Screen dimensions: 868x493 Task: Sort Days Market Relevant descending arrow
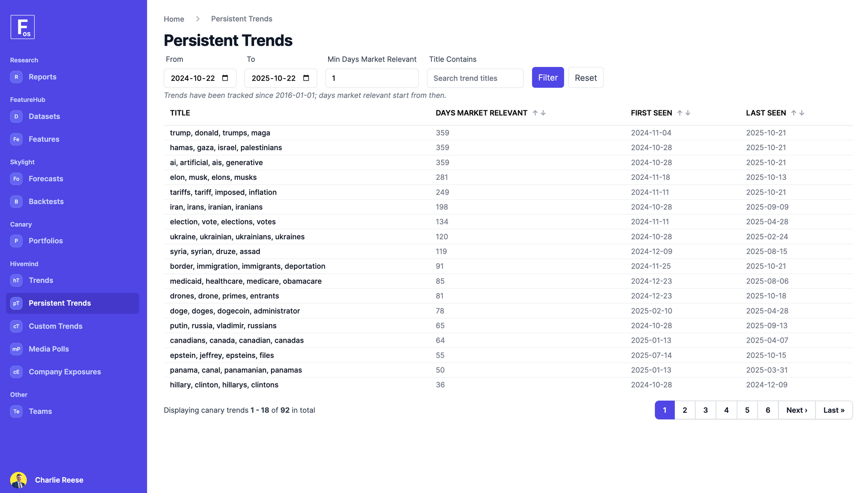pyautogui.click(x=543, y=113)
